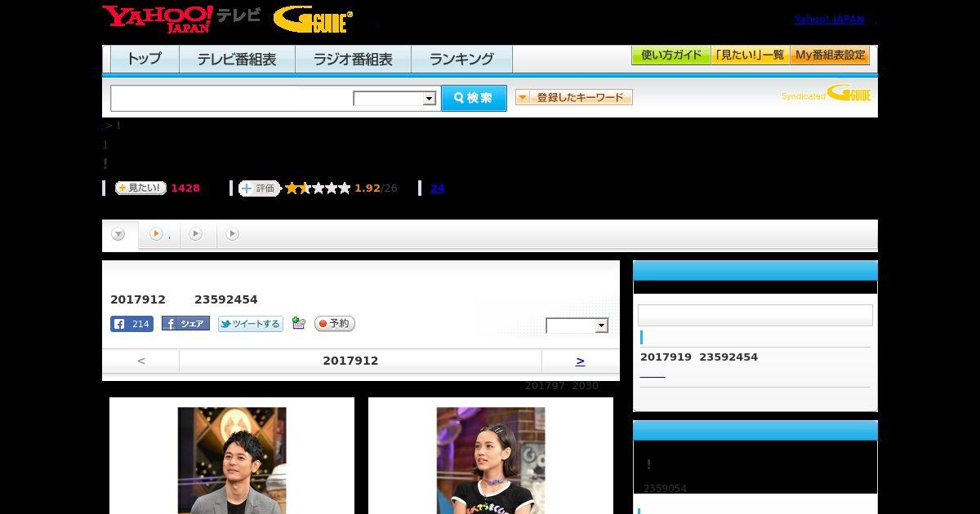Set the rating on the stars

pos(318,188)
